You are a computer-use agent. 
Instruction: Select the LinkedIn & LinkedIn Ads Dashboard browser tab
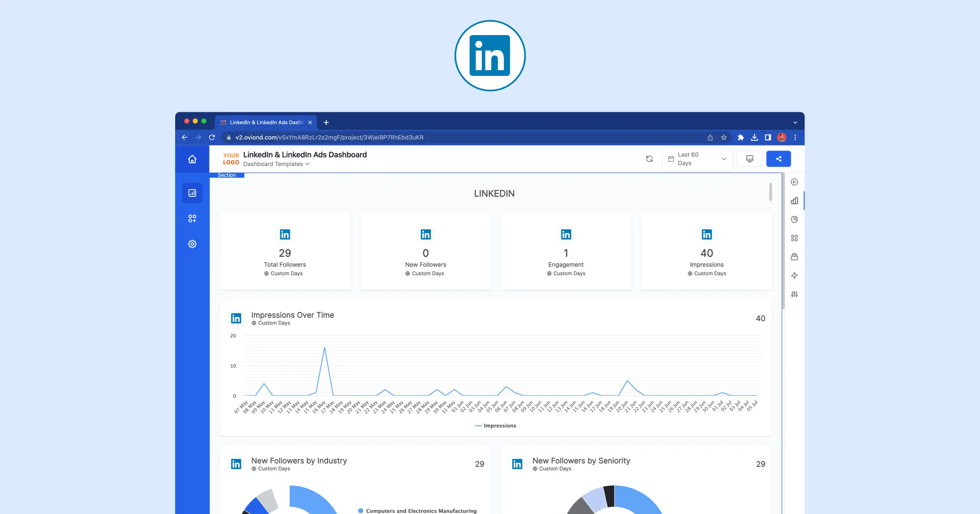266,122
